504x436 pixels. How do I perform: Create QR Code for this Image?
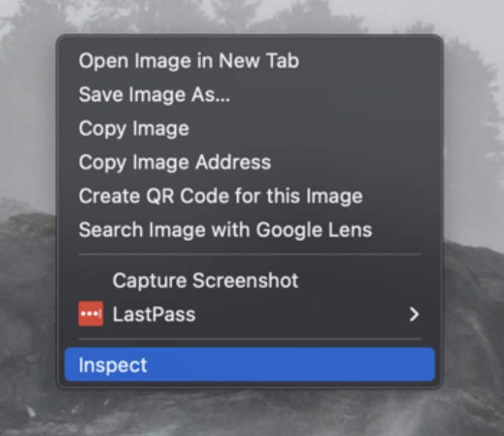tap(220, 196)
